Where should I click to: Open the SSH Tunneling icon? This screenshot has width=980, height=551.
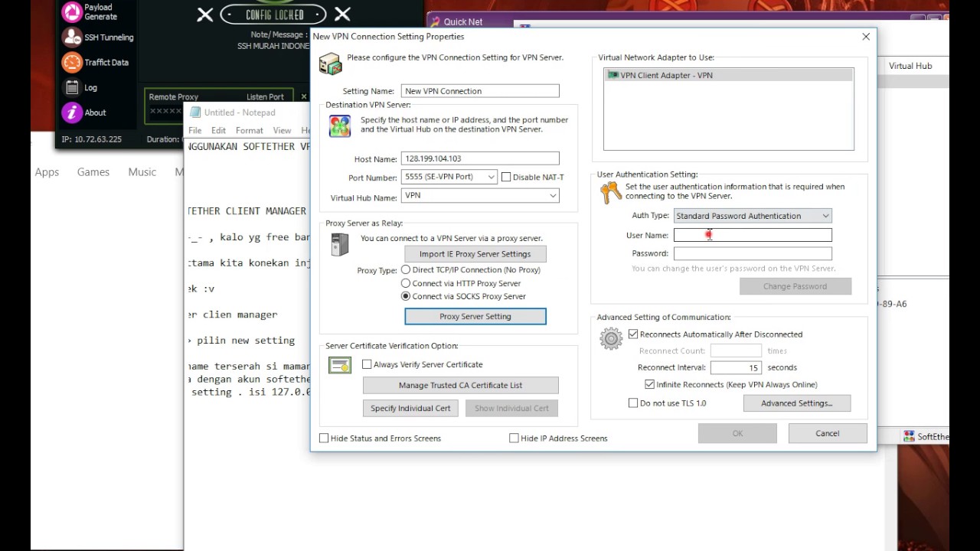[x=72, y=37]
